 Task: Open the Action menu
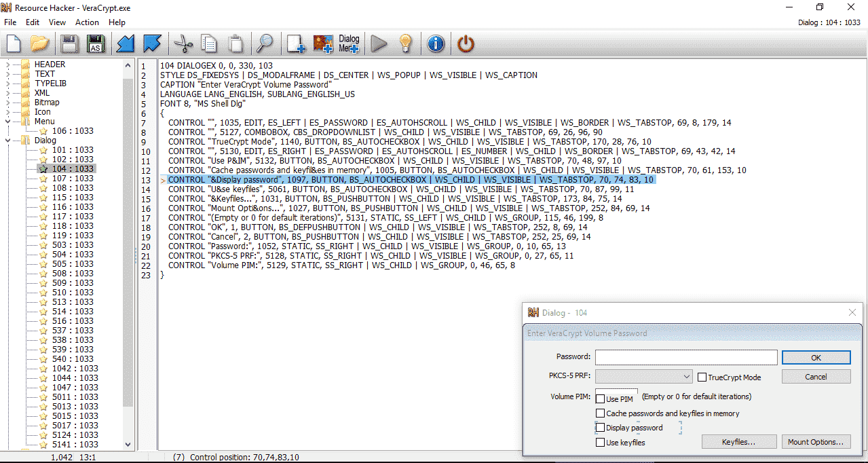pos(87,22)
